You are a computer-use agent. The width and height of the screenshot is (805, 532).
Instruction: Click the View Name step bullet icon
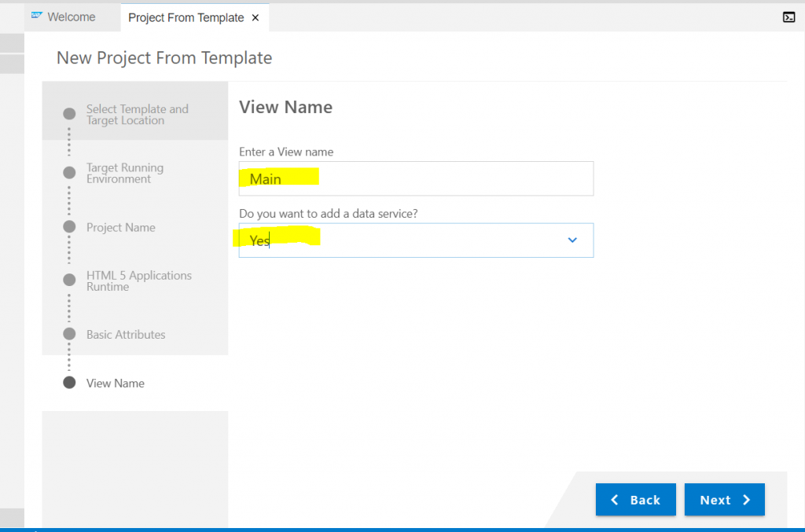[69, 383]
